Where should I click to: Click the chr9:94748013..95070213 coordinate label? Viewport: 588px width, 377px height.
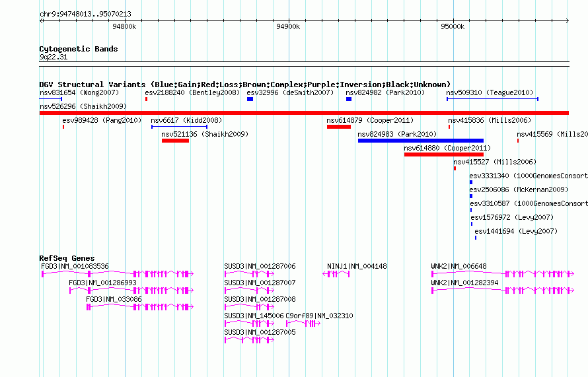(85, 14)
